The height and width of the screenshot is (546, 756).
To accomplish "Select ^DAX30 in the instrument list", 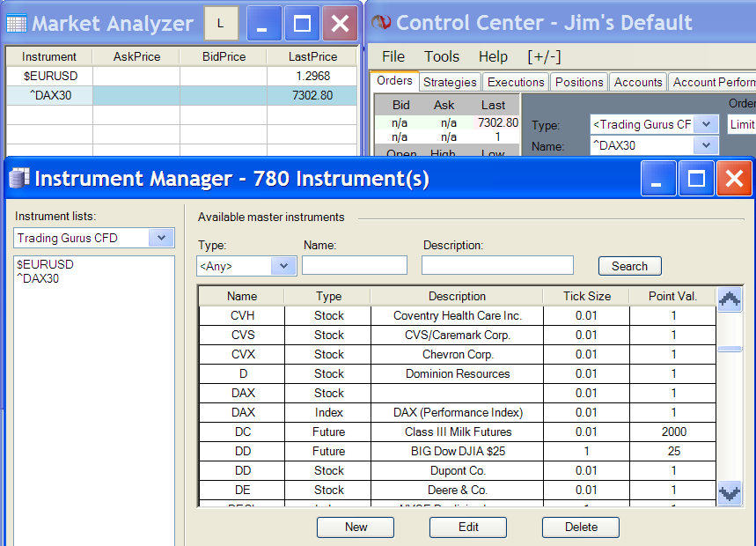I will [x=38, y=278].
